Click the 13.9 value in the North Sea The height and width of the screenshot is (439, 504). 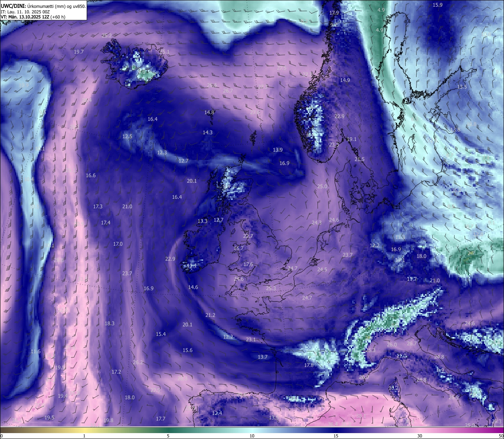click(278, 150)
